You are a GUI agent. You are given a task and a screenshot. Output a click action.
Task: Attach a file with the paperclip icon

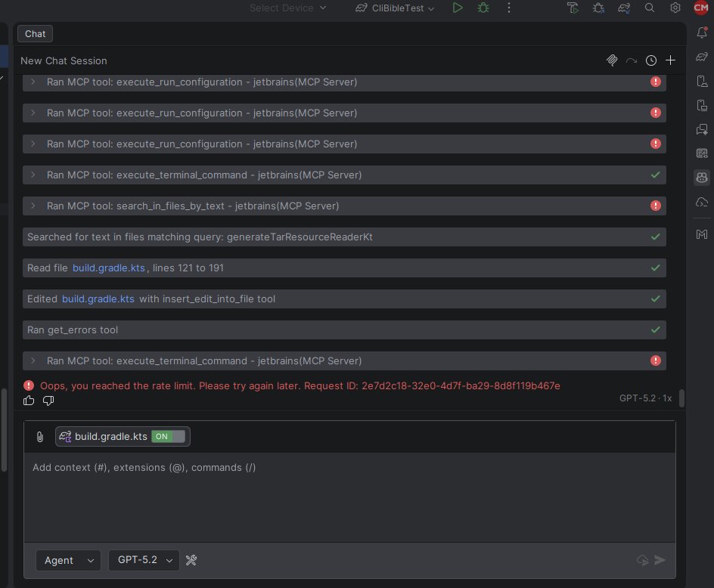(x=40, y=436)
